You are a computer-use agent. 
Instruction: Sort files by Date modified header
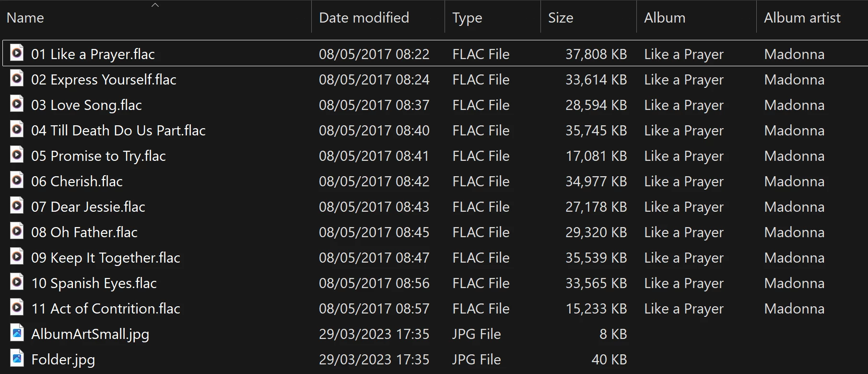pyautogui.click(x=364, y=18)
